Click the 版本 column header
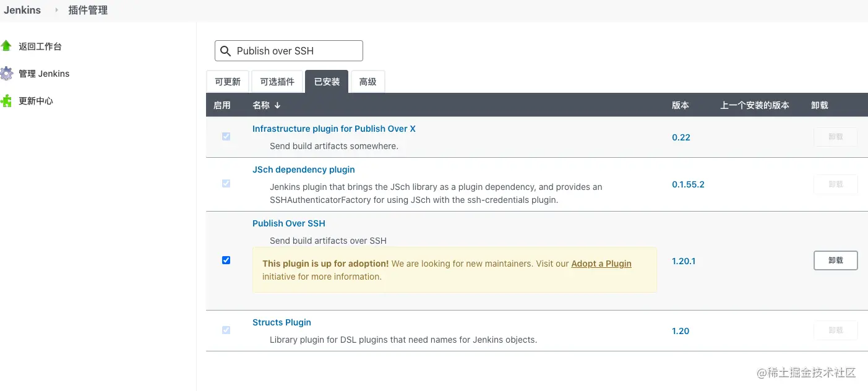 [x=681, y=105]
